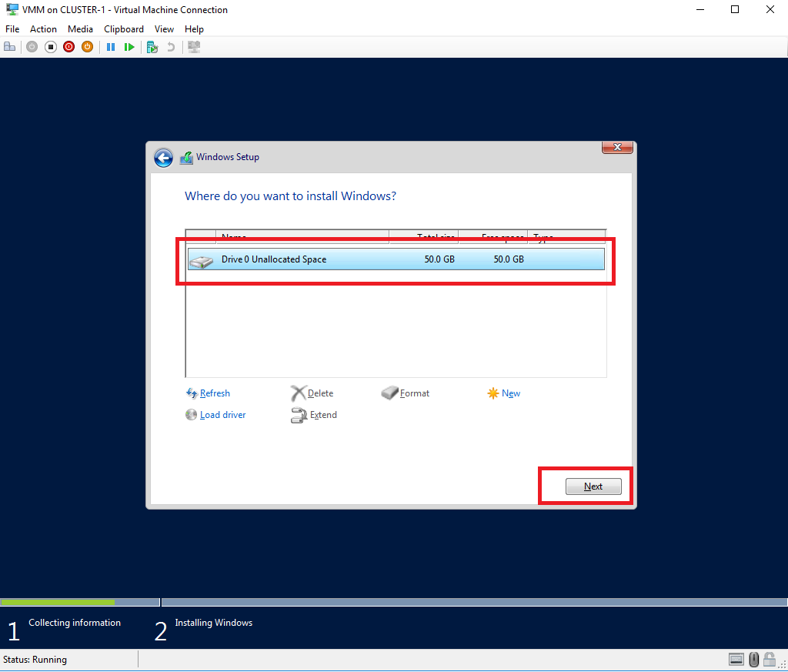Open the Media menu
The image size is (788, 672).
80,29
